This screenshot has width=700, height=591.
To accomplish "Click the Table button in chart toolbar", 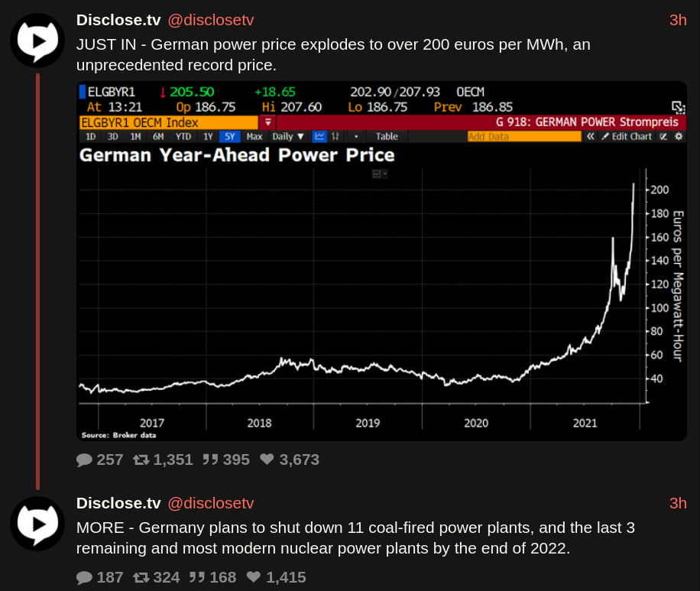I will pyautogui.click(x=387, y=137).
